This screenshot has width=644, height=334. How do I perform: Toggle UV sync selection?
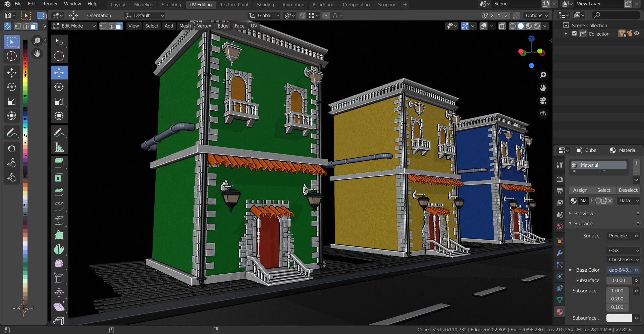(x=7, y=26)
